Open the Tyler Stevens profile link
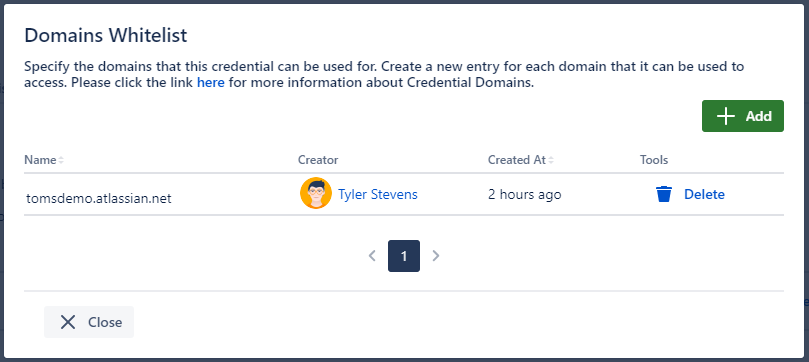809x362 pixels. 378,194
